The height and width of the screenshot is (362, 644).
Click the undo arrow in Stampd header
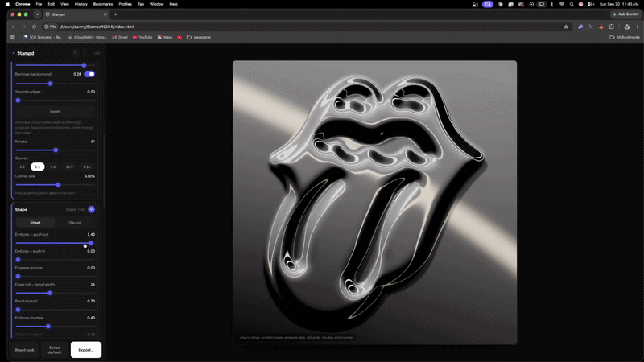coord(75,53)
